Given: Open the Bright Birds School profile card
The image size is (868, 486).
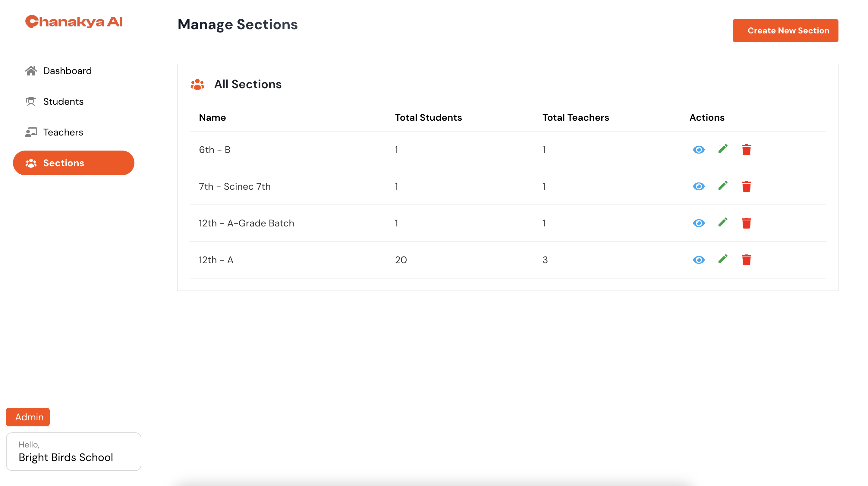Looking at the screenshot, I should coord(74,451).
